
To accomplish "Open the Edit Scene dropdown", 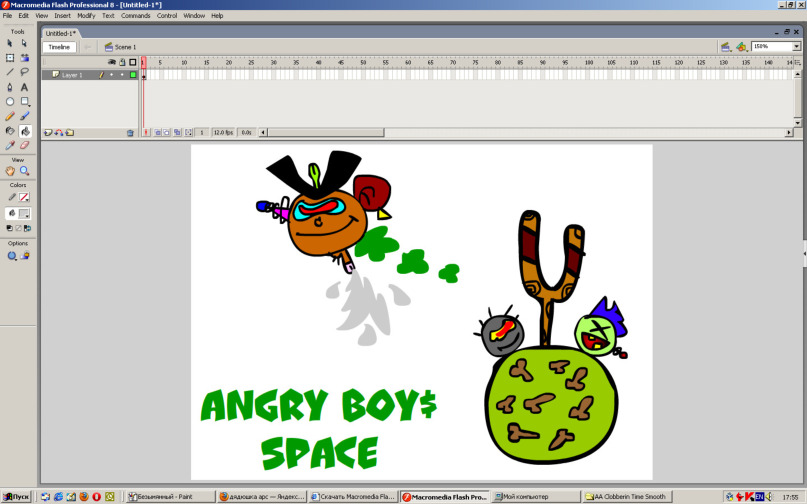I will pyautogui.click(x=726, y=47).
